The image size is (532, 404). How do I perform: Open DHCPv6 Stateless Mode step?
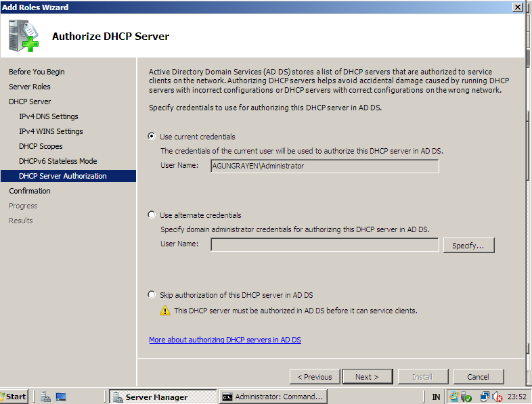(x=58, y=162)
